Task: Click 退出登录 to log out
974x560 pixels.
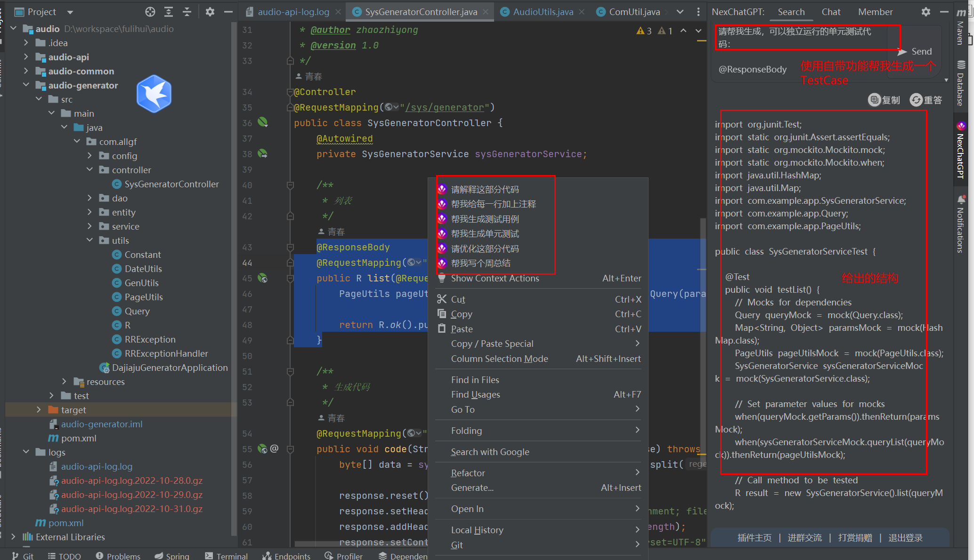Action: (905, 537)
